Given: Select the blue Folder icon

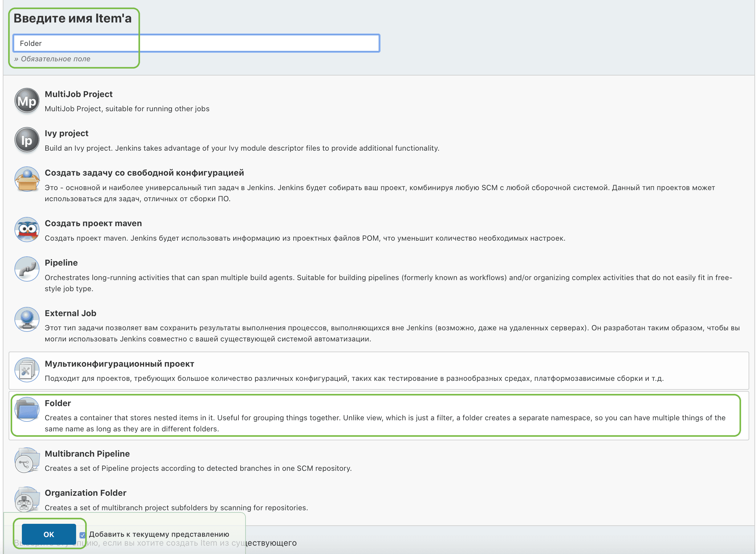Looking at the screenshot, I should [27, 409].
